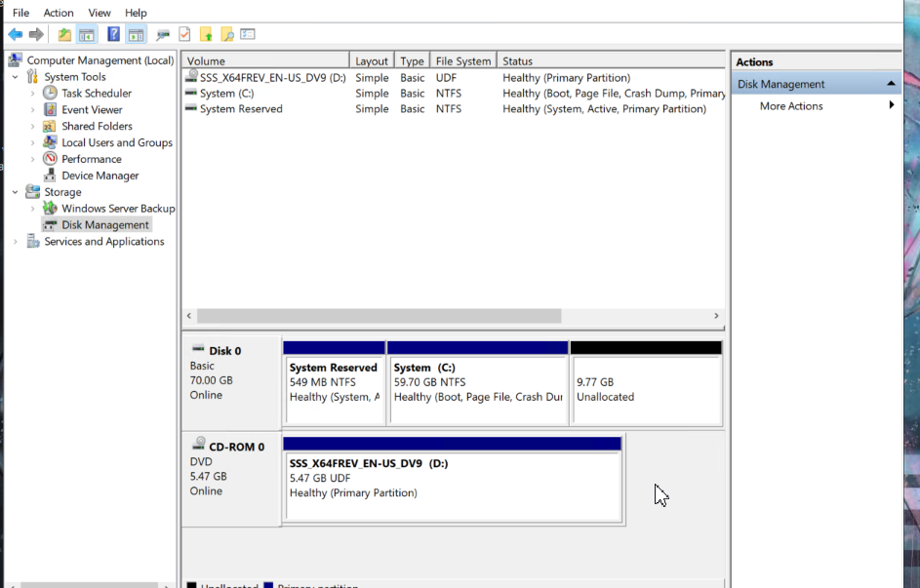Click the blue Back arrow in toolbar
The width and height of the screenshot is (920, 588).
16,34
